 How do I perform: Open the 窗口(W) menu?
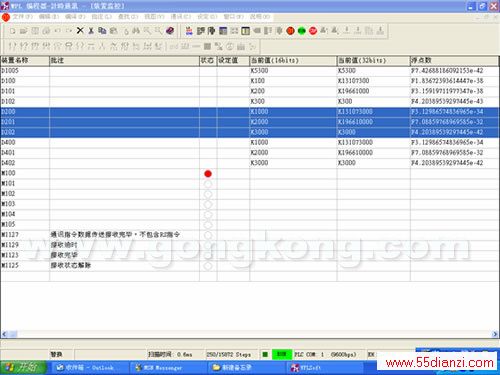233,16
